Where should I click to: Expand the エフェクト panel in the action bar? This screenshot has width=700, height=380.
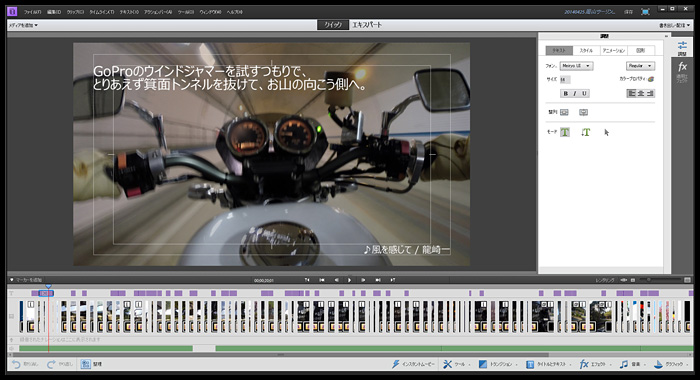[595, 364]
